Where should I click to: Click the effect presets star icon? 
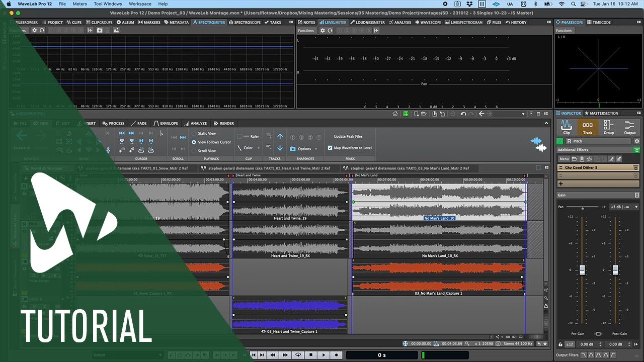tap(589, 159)
